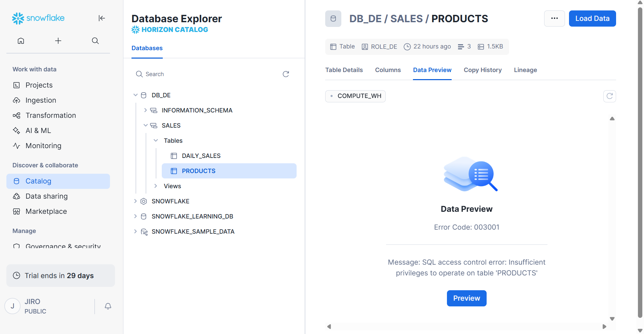Open search using magnifier icon in sidebar
This screenshot has width=644, height=334.
point(95,41)
